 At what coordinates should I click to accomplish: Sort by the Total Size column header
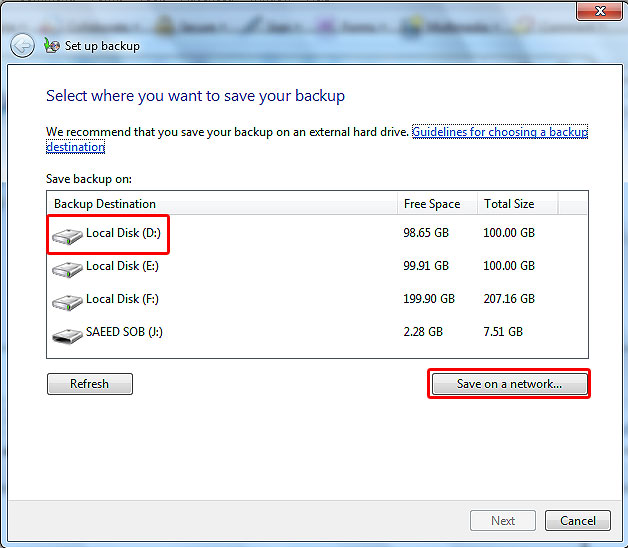tap(509, 204)
